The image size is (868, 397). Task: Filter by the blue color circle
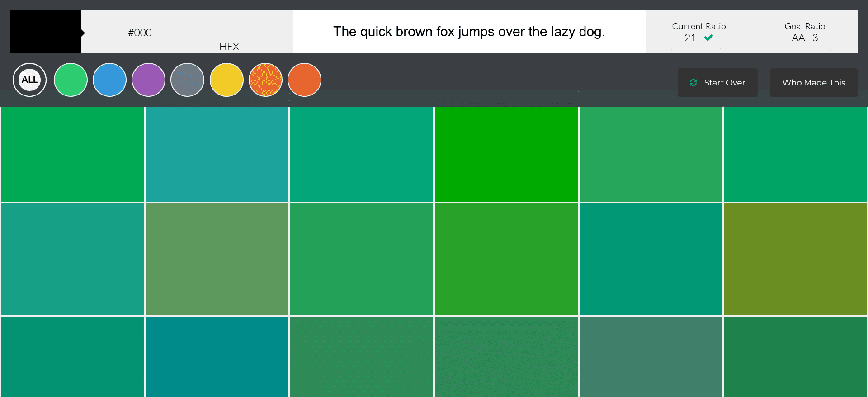(109, 80)
